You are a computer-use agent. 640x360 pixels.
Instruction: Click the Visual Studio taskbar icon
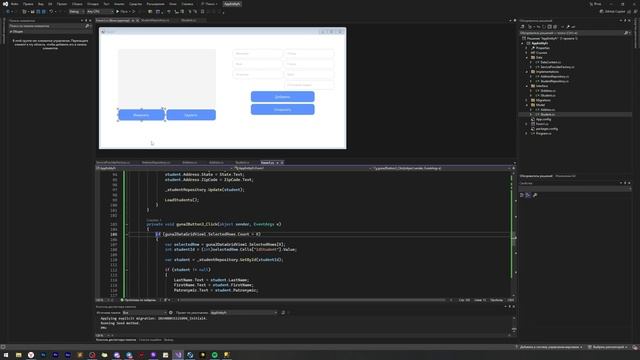(178, 355)
